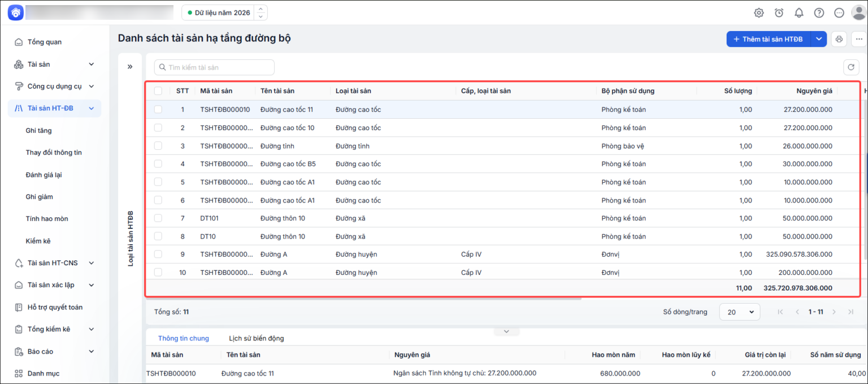This screenshot has height=384, width=868.
Task: Open the Số dòng/trang 20 dropdown
Action: click(740, 312)
